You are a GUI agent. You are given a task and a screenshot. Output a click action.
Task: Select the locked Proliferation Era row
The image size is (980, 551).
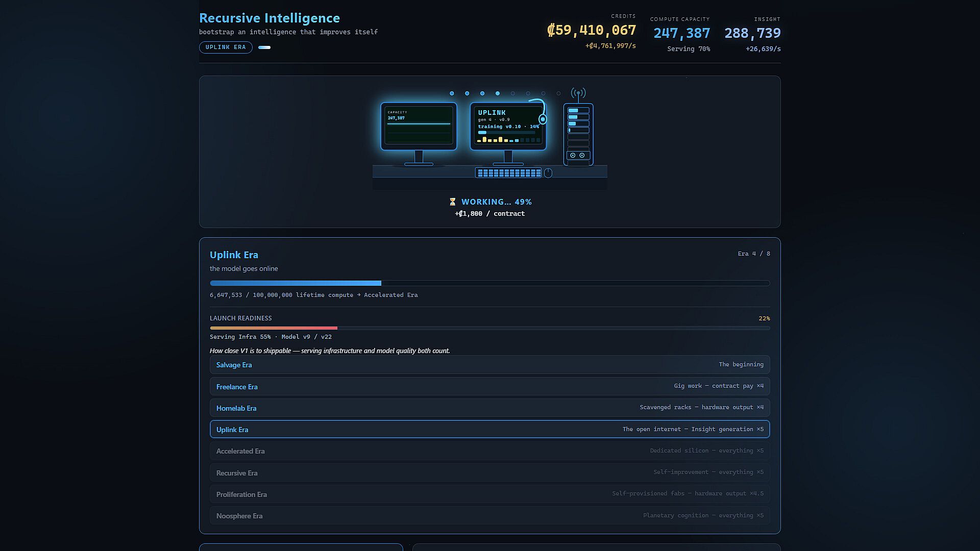click(490, 494)
